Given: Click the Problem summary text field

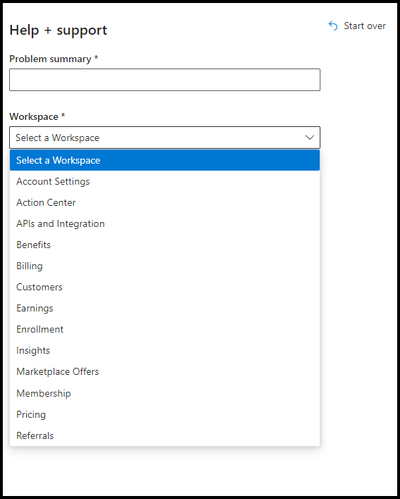Looking at the screenshot, I should pyautogui.click(x=165, y=80).
